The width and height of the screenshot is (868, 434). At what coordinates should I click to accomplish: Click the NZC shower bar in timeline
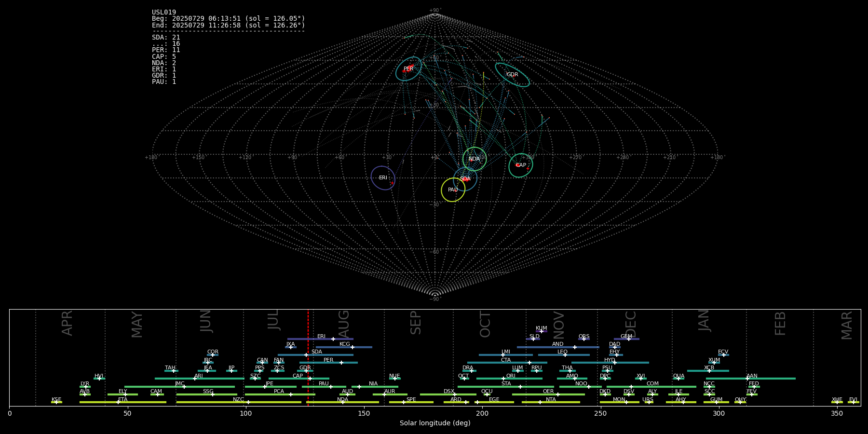tap(239, 402)
